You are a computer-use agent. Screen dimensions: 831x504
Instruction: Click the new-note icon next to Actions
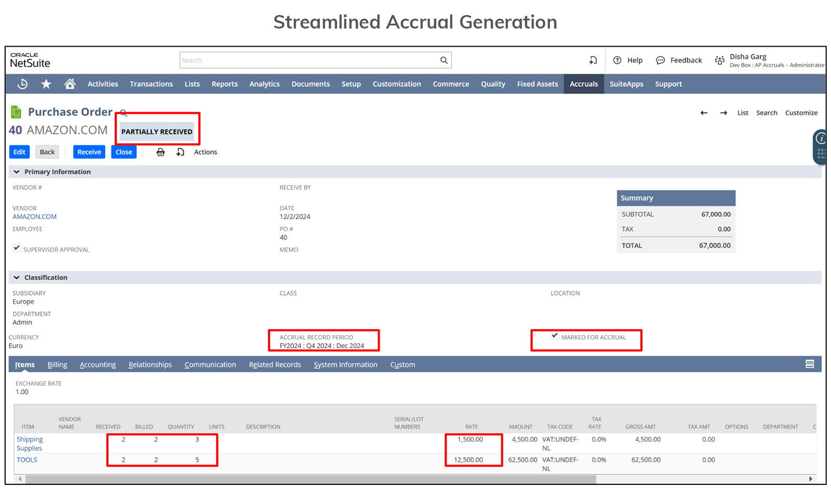coord(180,152)
